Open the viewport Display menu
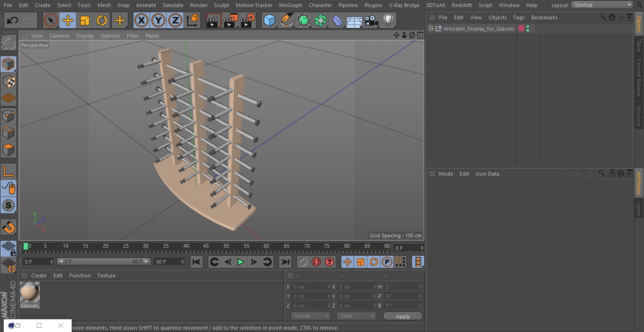644x332 pixels. coord(85,36)
